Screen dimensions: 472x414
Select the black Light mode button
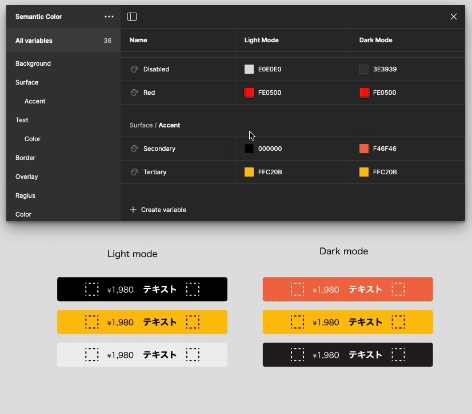point(142,289)
